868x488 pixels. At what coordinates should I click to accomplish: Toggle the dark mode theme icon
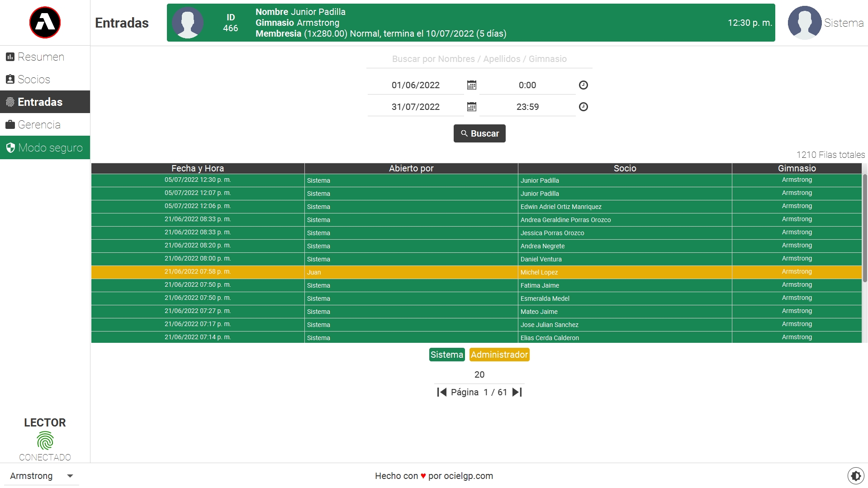tap(855, 476)
